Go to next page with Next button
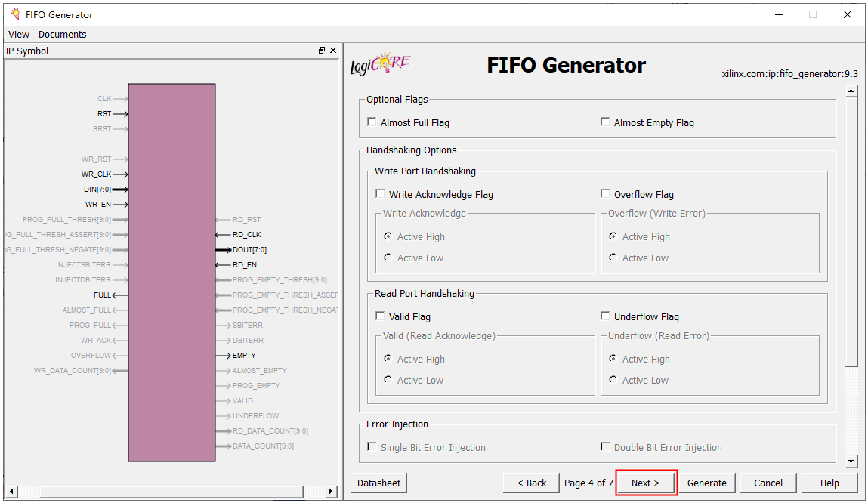868x503 pixels. tap(646, 483)
